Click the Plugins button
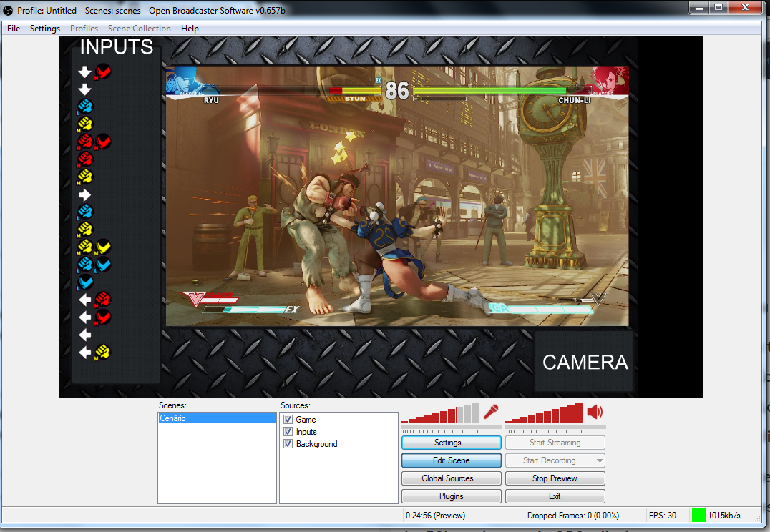 pos(452,496)
